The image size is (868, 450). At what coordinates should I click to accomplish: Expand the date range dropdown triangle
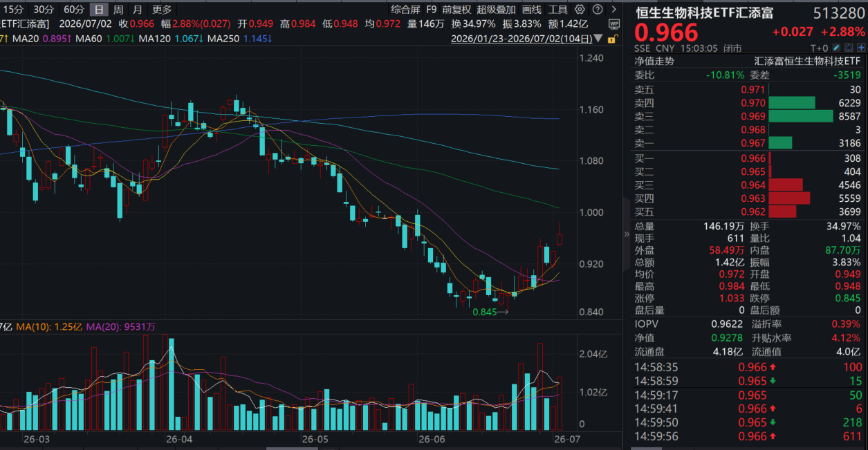pyautogui.click(x=598, y=39)
